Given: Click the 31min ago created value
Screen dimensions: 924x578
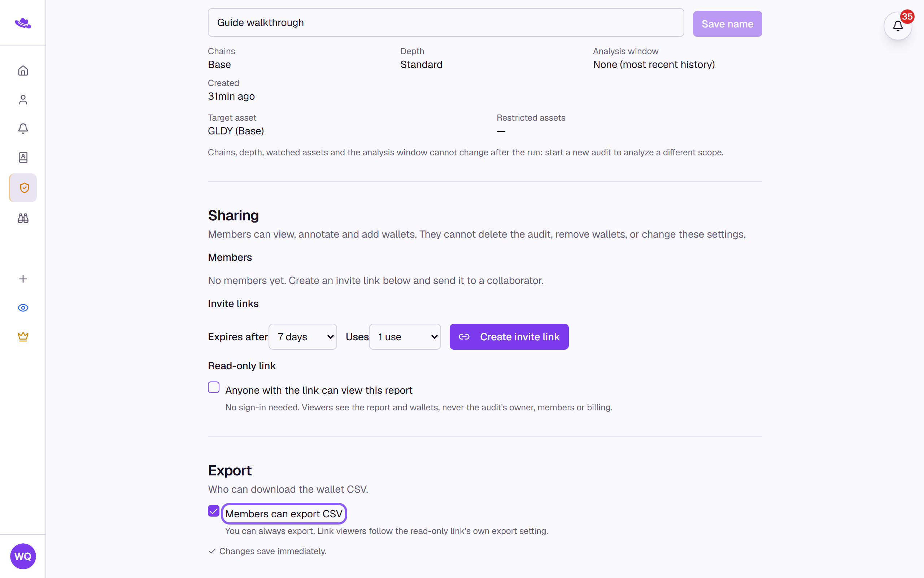Looking at the screenshot, I should pyautogui.click(x=231, y=96).
